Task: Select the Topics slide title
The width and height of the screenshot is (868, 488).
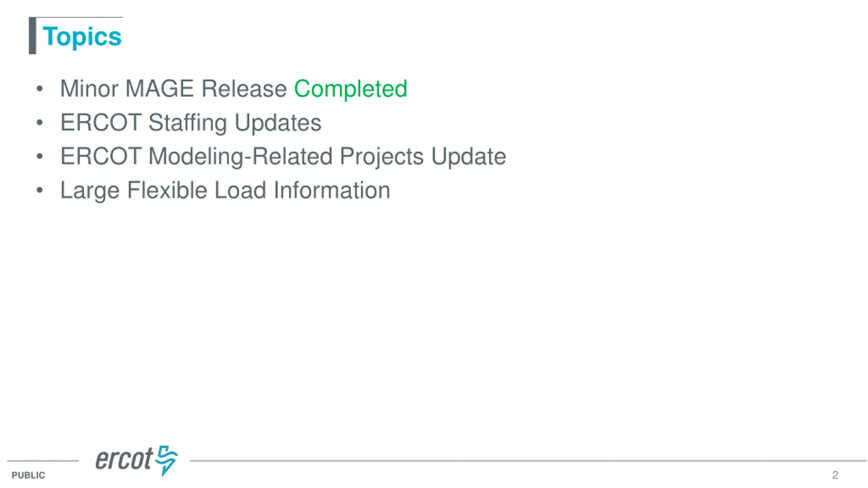Action: [x=82, y=36]
